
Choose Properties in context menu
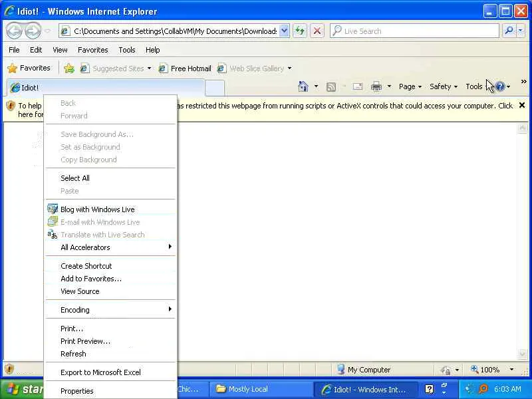[x=110, y=391]
